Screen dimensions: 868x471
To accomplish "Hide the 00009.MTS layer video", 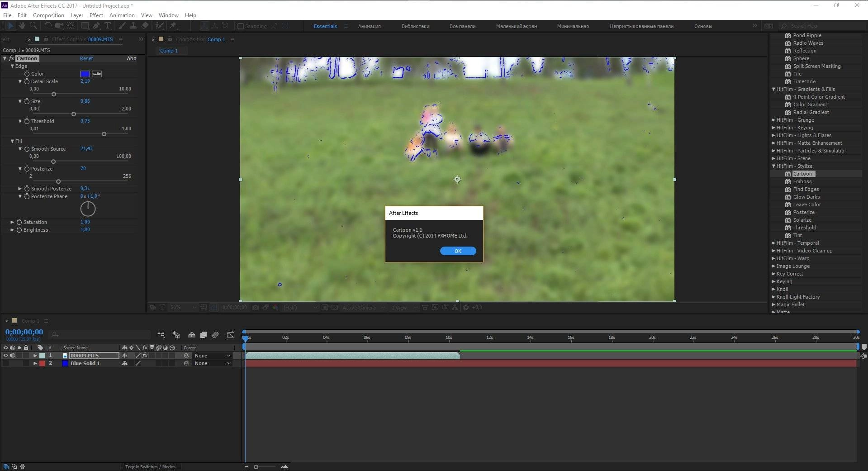I will coord(5,356).
